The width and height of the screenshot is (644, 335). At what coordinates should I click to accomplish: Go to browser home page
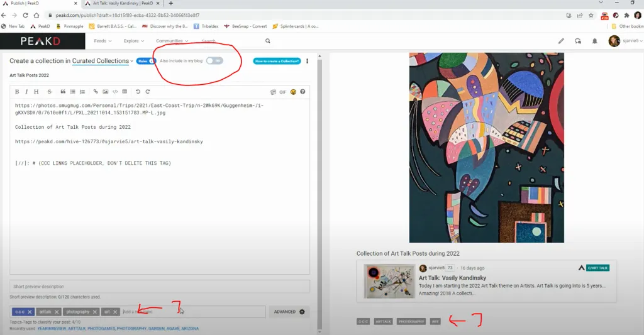(x=36, y=15)
